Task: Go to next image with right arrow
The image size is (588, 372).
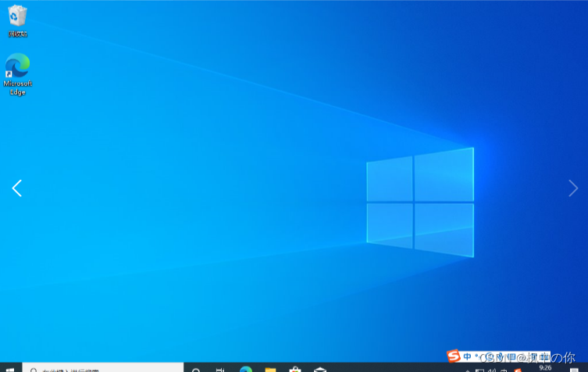Action: click(573, 188)
